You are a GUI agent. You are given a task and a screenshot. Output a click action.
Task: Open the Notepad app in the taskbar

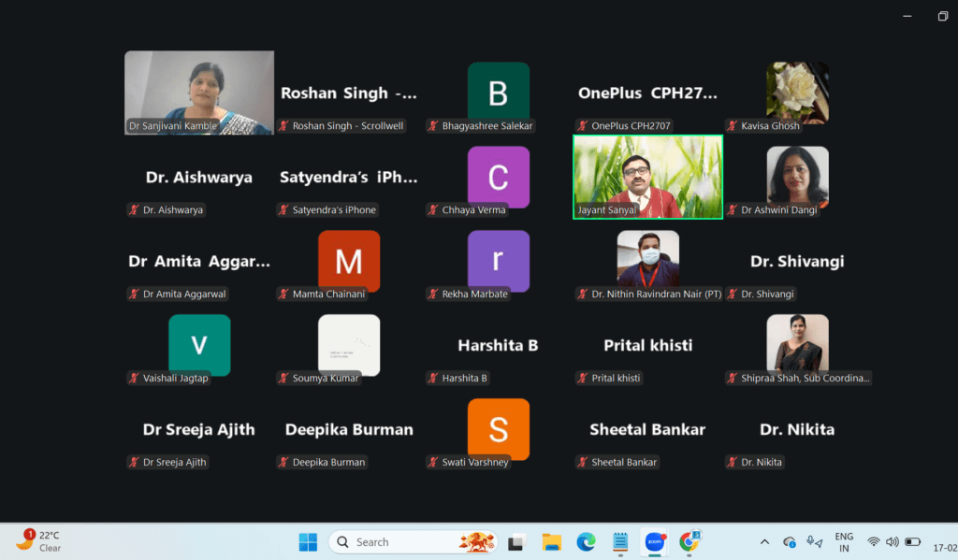[619, 542]
